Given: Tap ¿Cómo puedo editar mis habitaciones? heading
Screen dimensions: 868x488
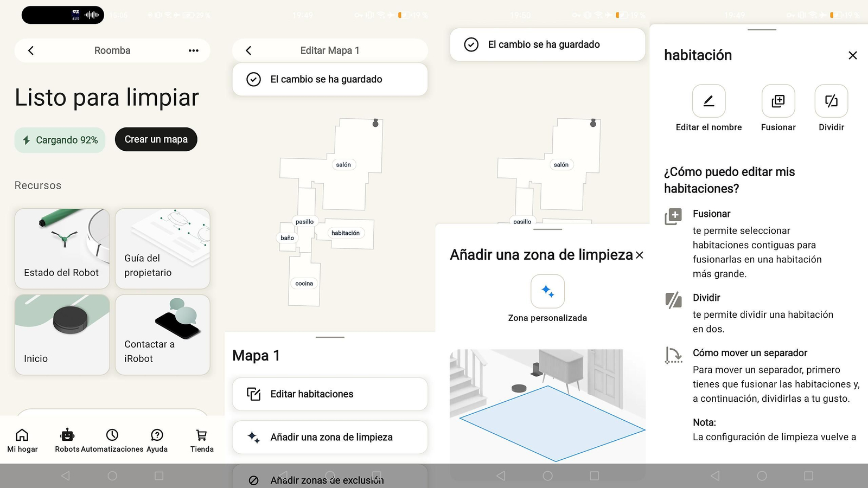Looking at the screenshot, I should [729, 180].
